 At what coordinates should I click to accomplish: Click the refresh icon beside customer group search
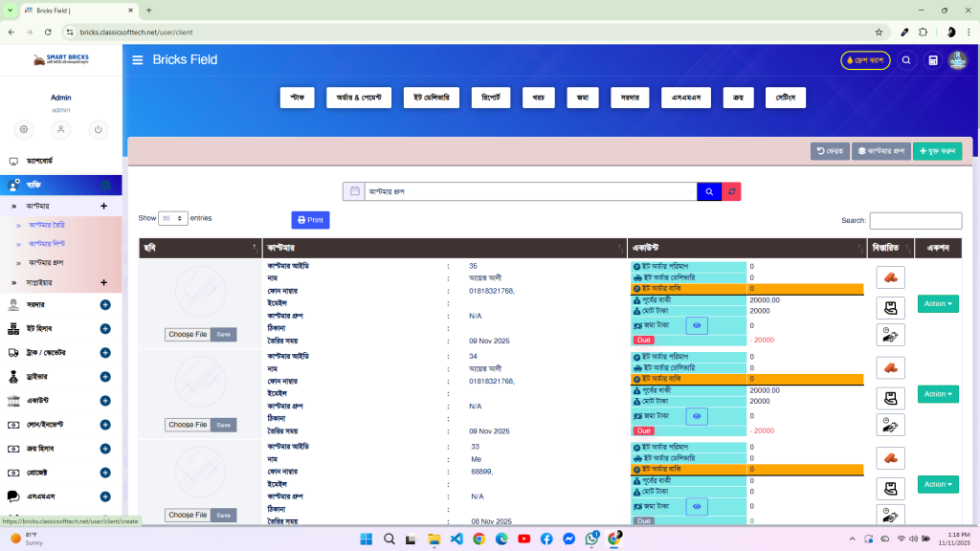point(731,190)
